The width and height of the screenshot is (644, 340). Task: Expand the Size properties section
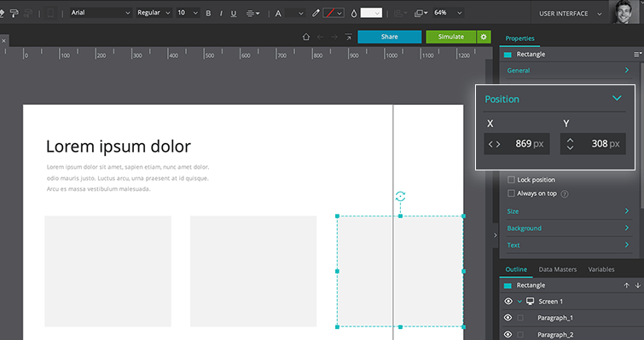[568, 211]
